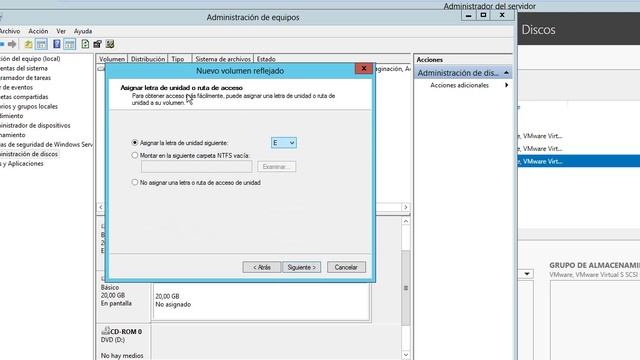This screenshot has height=360, width=640.
Task: Click the Forward arrow toolbar icon
Action: 12,44
